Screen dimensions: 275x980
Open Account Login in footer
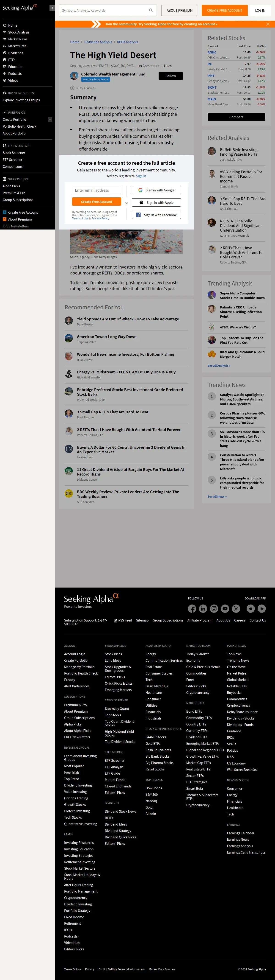(75, 654)
